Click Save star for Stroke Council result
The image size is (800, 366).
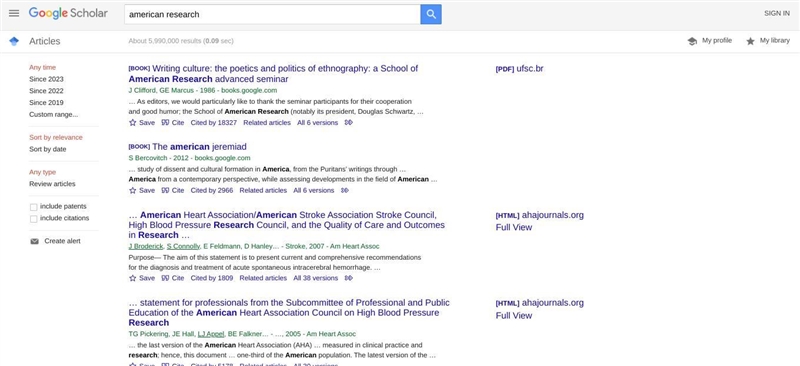133,278
